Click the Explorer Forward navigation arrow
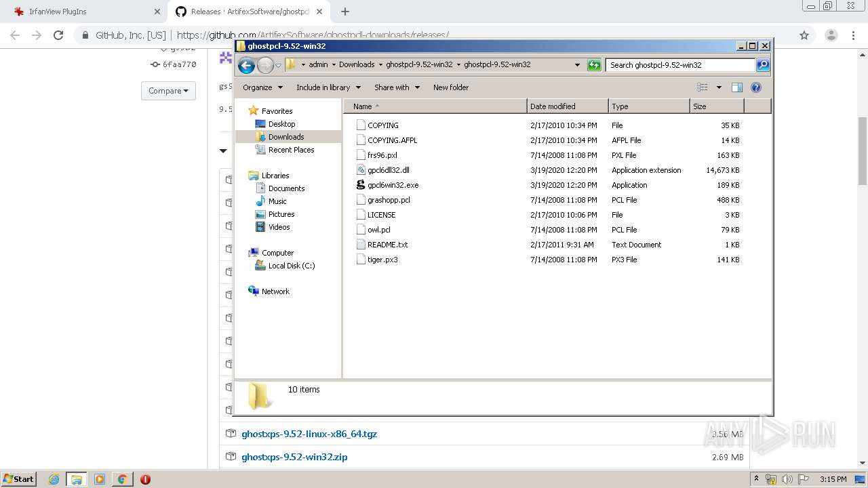 click(x=265, y=65)
